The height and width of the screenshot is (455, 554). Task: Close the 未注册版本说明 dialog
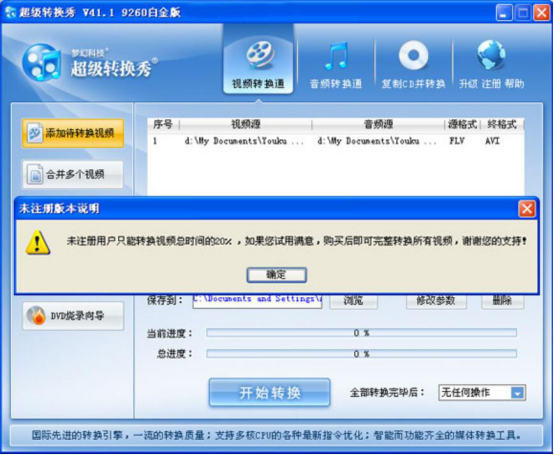pos(527,209)
